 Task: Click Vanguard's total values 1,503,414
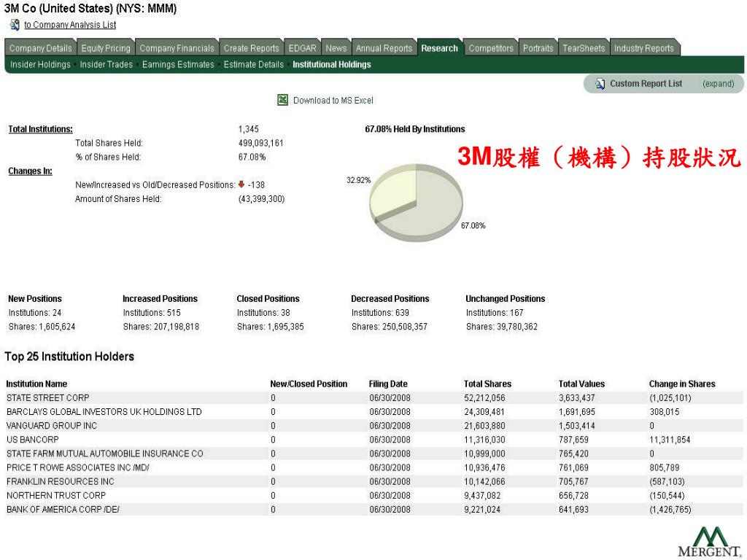(577, 426)
